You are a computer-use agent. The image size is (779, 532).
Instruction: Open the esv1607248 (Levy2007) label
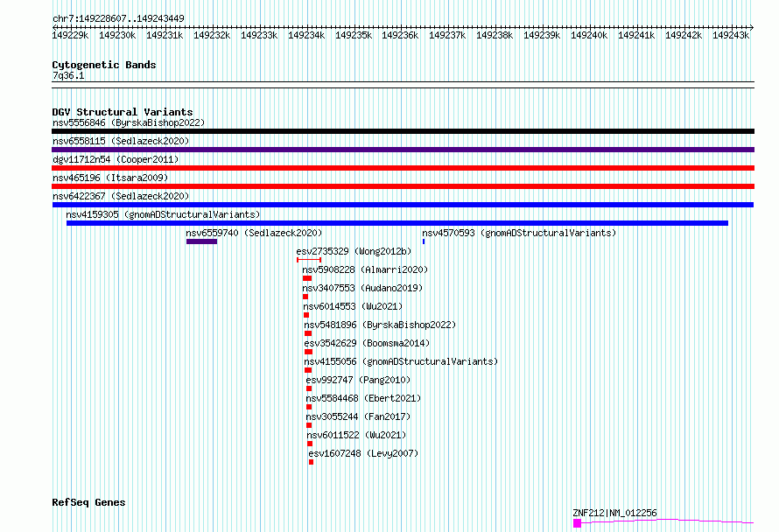363,453
